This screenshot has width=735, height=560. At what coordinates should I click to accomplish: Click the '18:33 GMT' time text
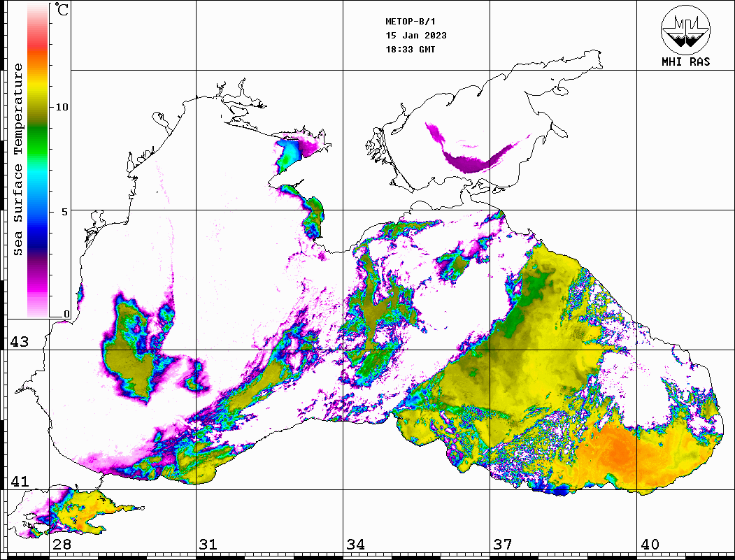410,50
